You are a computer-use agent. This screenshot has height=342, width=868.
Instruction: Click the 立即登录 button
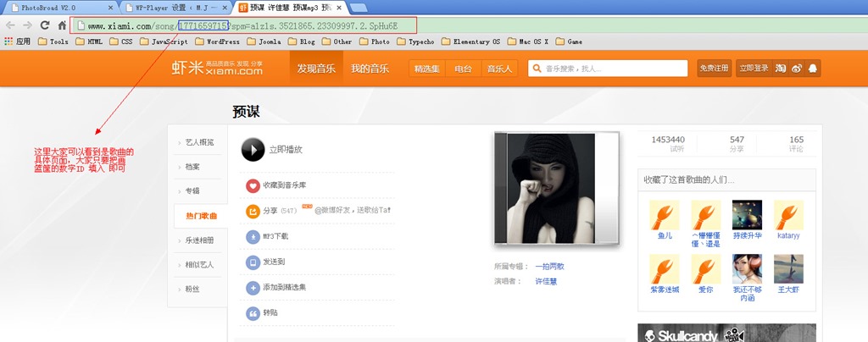point(754,69)
